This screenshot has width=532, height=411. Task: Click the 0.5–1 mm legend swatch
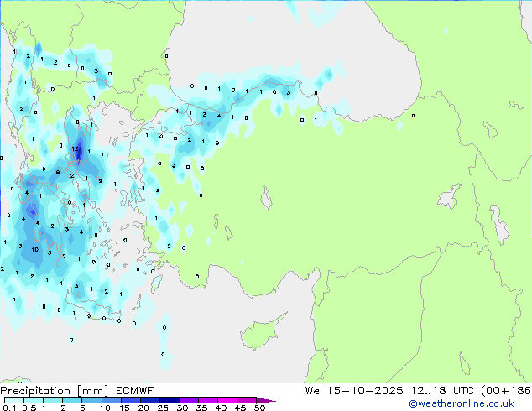(34, 400)
